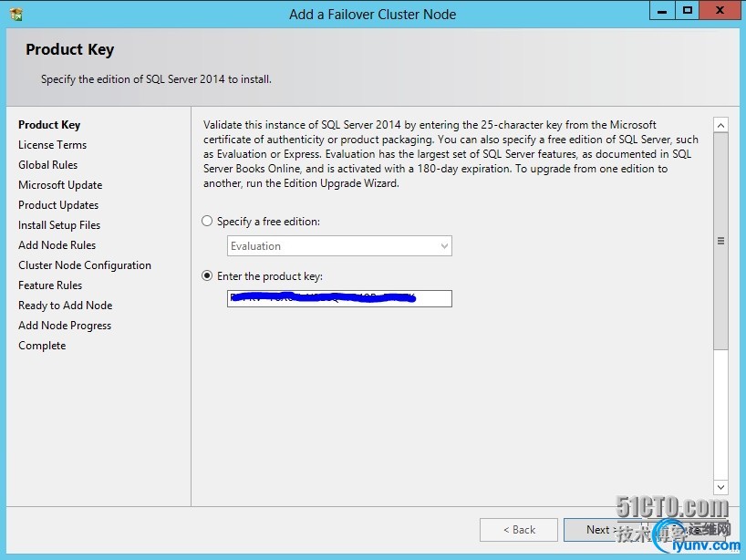Select Complete step in sidebar
Viewport: 746px width, 560px height.
42,346
